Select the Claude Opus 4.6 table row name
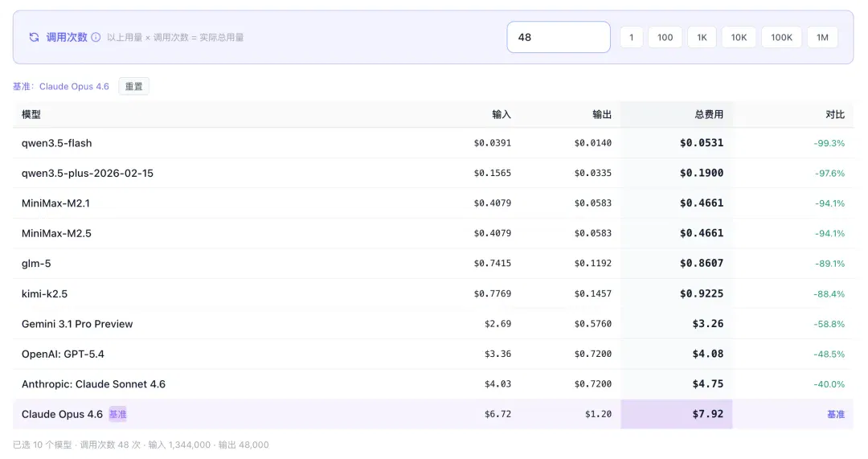 [62, 414]
